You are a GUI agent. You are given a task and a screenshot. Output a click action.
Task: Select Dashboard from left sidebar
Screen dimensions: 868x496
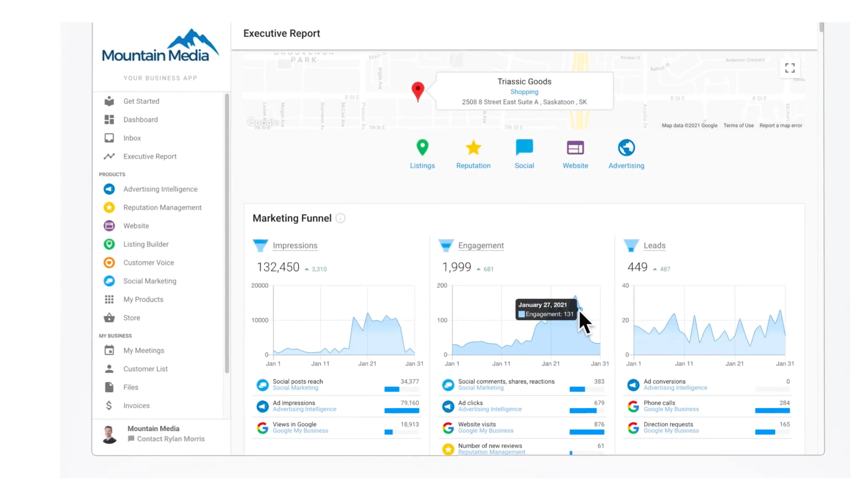[x=140, y=119]
